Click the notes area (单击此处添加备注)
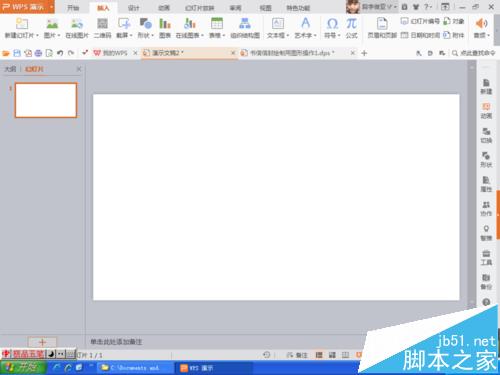Viewport: 500px width, 375px height. [x=116, y=342]
